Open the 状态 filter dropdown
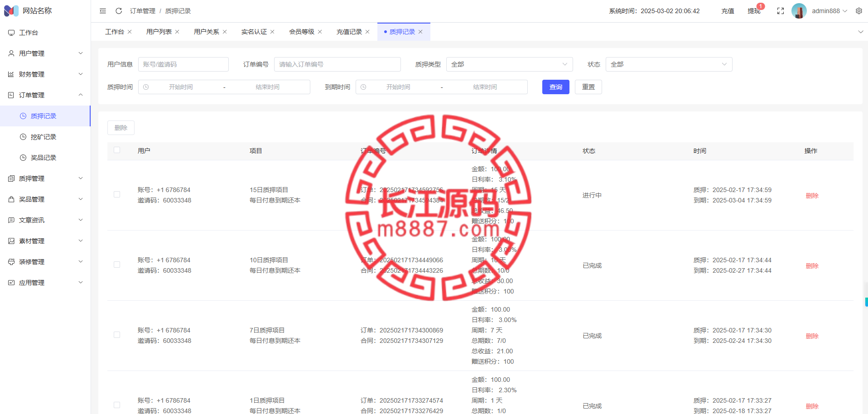This screenshot has height=414, width=868. pyautogui.click(x=669, y=64)
